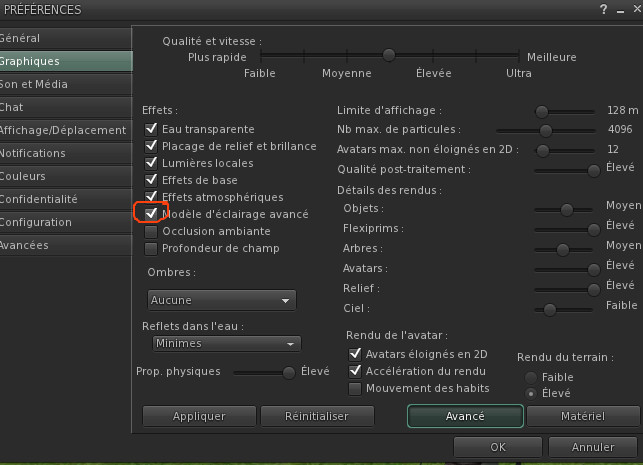Enable Occlusion ambiante
This screenshot has width=643, height=465.
[x=151, y=231]
